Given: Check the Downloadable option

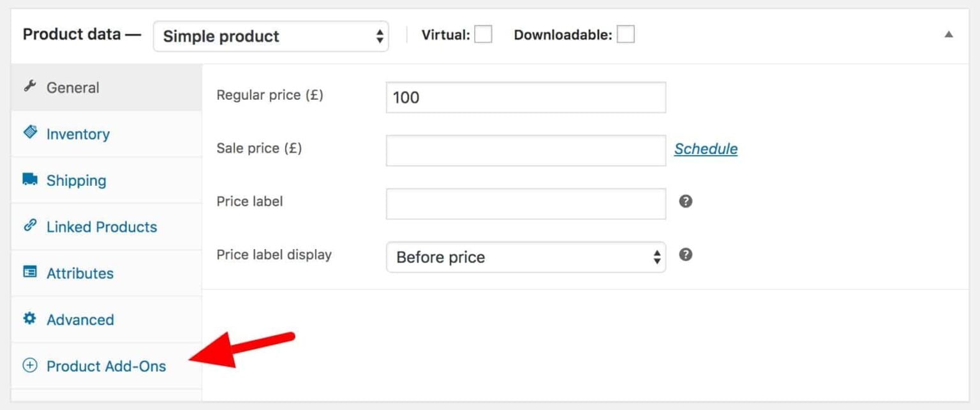Looking at the screenshot, I should [x=626, y=34].
